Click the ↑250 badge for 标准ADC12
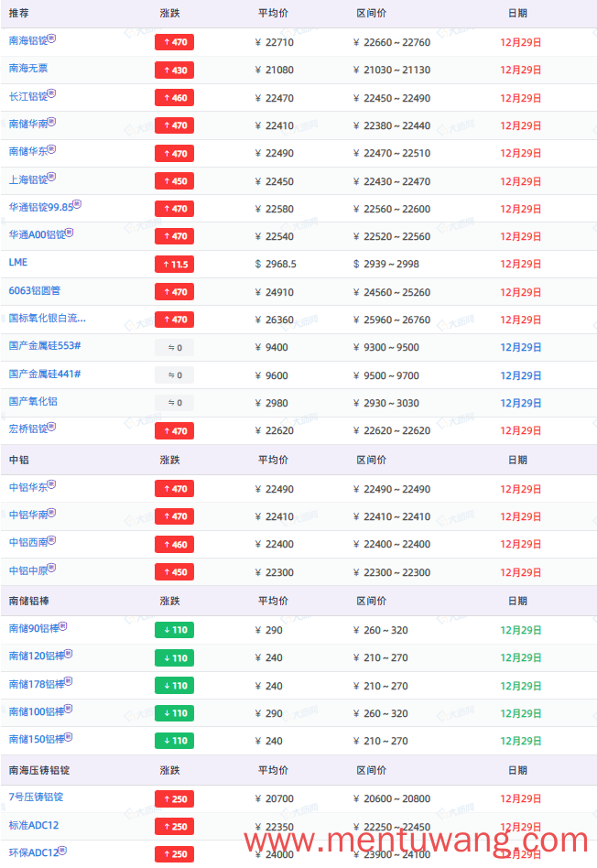 [x=175, y=827]
